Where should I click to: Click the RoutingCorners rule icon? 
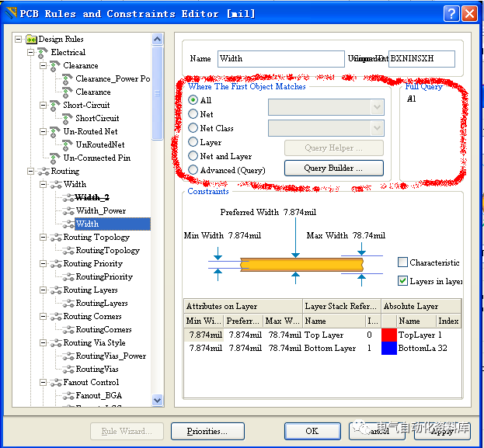point(68,329)
